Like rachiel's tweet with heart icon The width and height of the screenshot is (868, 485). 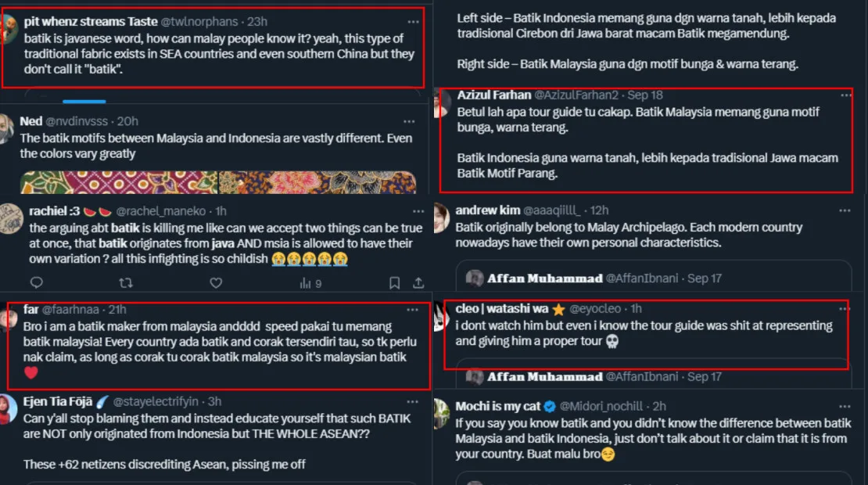coord(216,283)
